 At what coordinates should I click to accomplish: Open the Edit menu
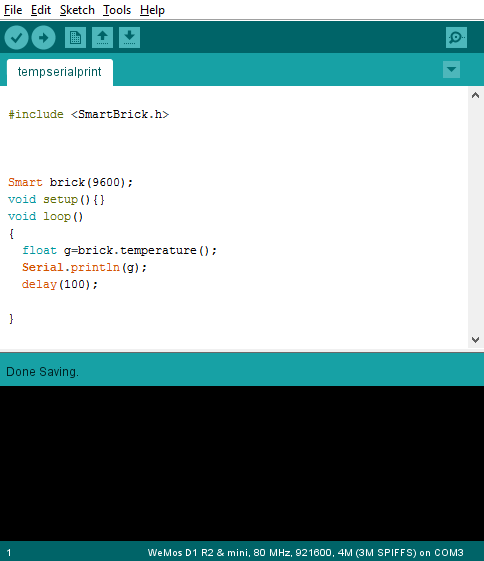coord(41,10)
